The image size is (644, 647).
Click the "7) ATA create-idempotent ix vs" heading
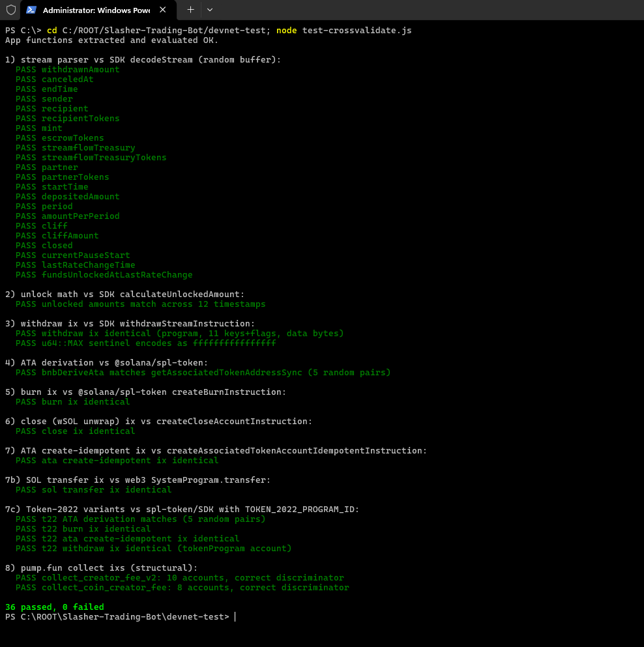tap(216, 450)
